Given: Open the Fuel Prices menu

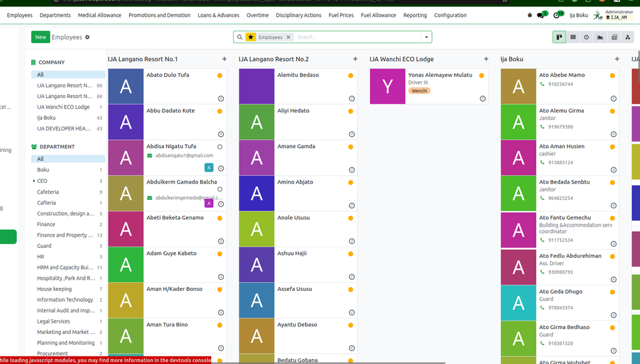Looking at the screenshot, I should coord(341,15).
